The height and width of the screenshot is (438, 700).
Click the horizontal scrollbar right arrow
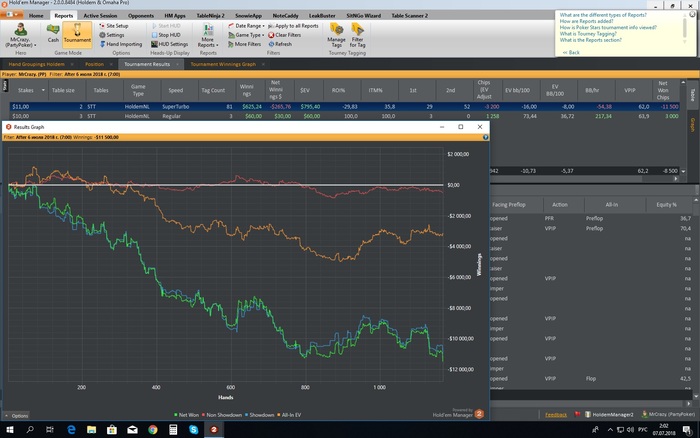point(676,179)
